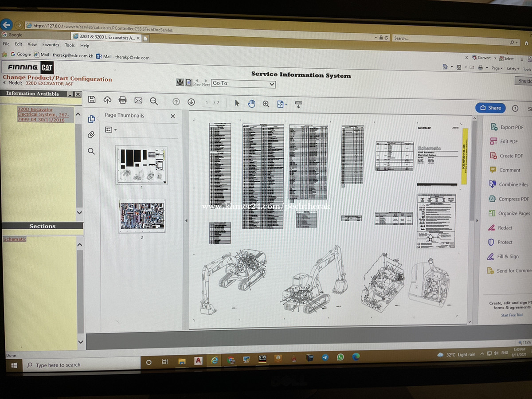Viewport: 532px width, 399px height.
Task: Switch to the 320D & 320D L Excavators tab
Action: click(106, 38)
